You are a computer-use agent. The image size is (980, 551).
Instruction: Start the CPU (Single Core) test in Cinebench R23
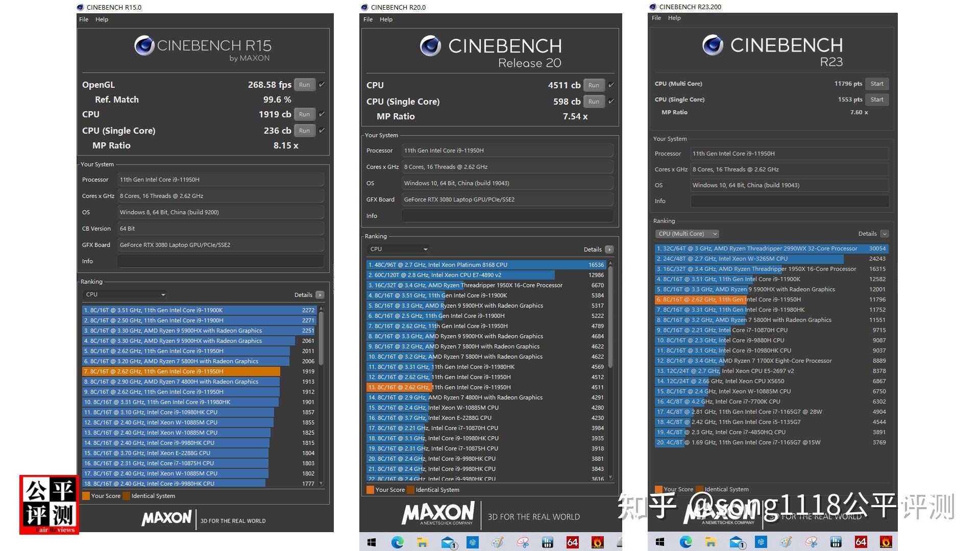[877, 99]
